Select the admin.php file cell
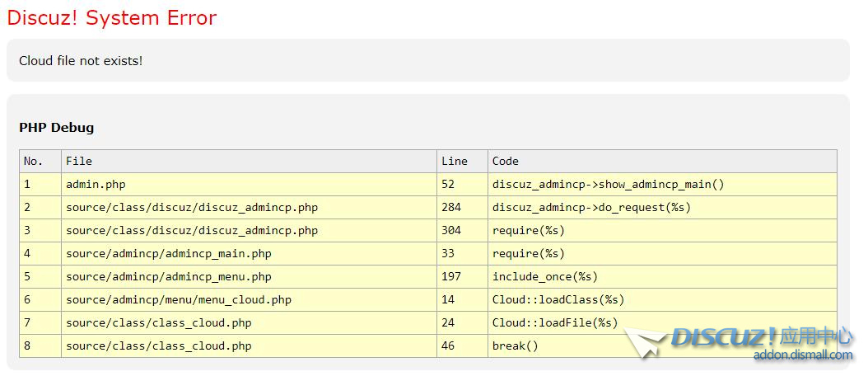This screenshot has width=868, height=376. pos(96,184)
